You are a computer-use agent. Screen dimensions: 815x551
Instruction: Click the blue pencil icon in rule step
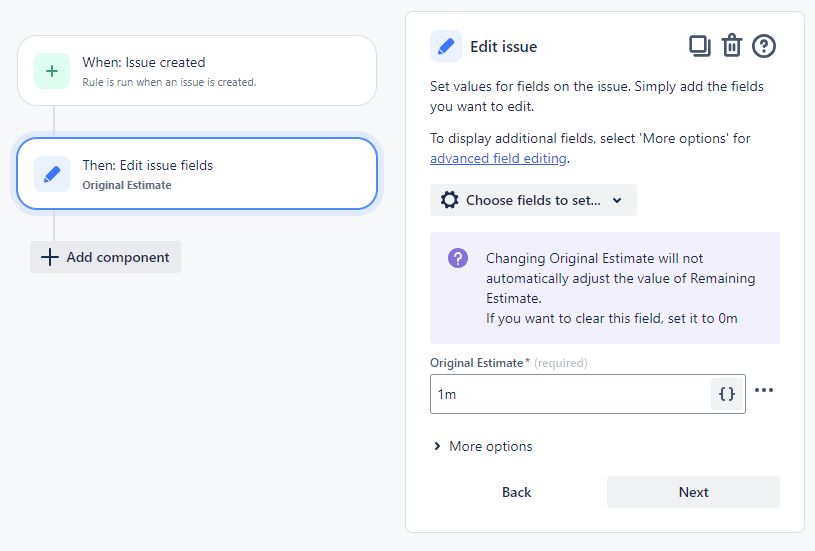[x=52, y=174]
